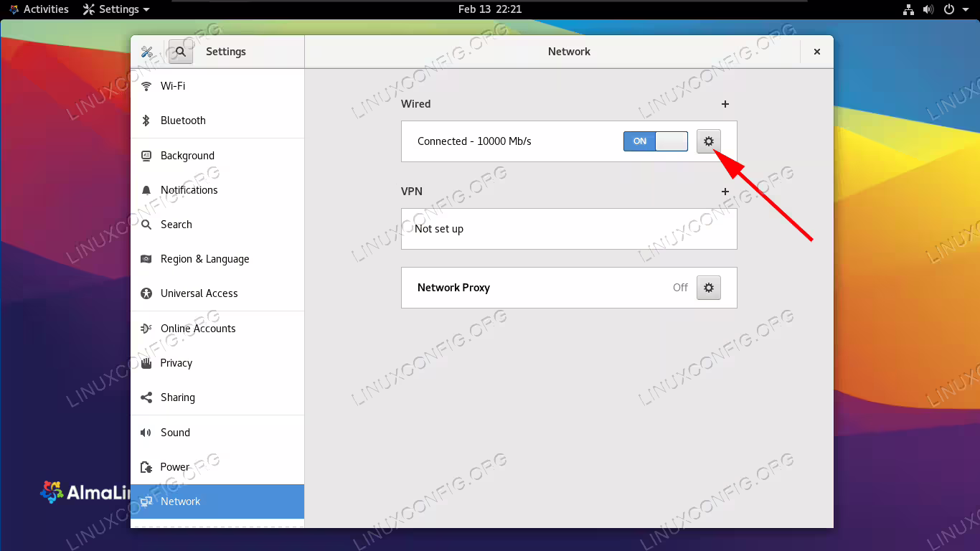This screenshot has height=551, width=980.
Task: Open Network Proxy gear settings
Action: coord(709,288)
